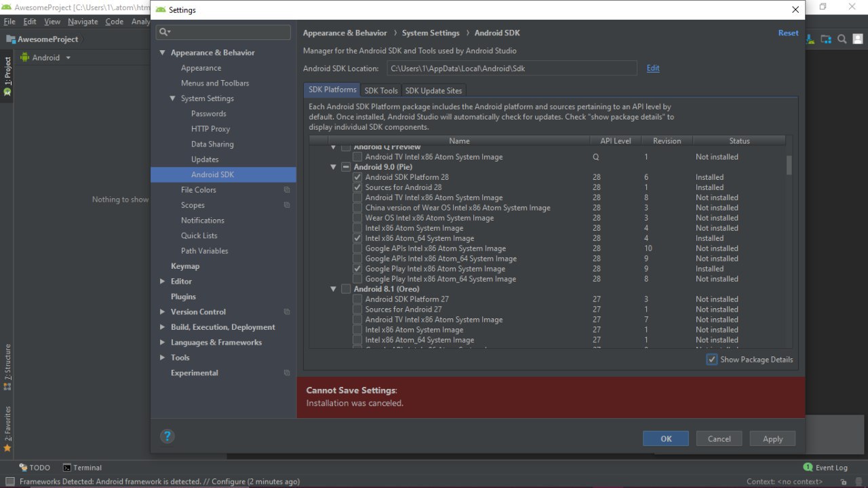This screenshot has width=868, height=488.
Task: Click the Name column header
Action: (x=459, y=141)
